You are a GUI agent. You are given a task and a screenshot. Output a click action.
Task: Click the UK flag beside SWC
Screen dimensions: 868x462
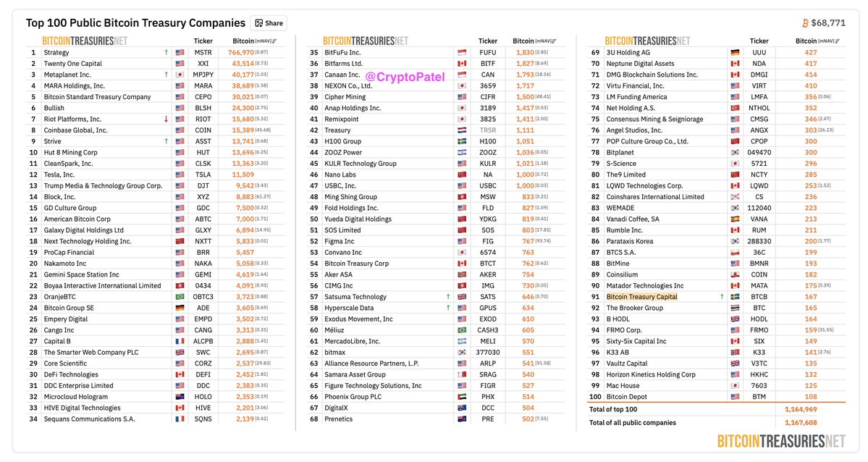(180, 353)
